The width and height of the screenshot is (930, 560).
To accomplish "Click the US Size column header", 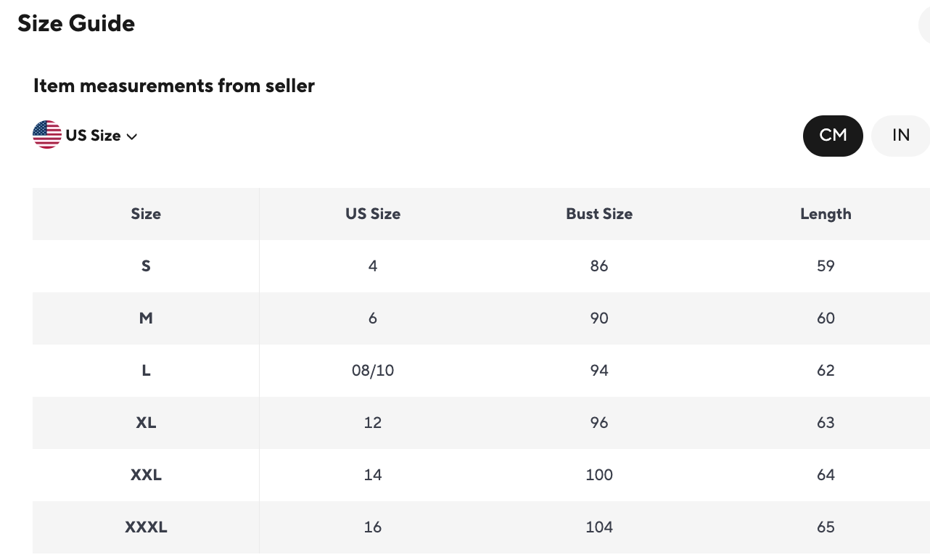I will coord(373,214).
